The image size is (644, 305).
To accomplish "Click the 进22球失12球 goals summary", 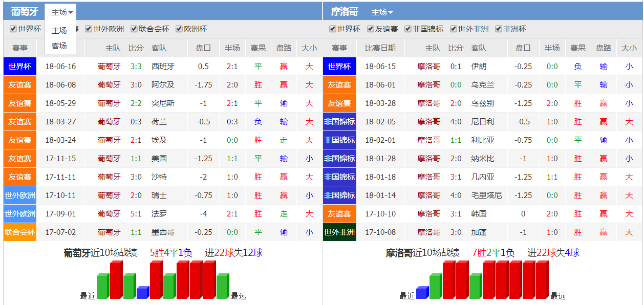I will 234,253.
